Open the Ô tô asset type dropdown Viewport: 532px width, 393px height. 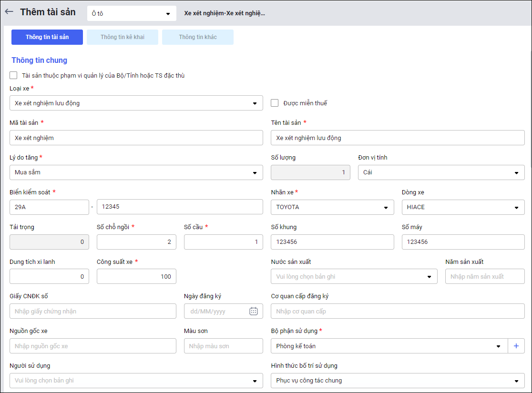pos(131,14)
